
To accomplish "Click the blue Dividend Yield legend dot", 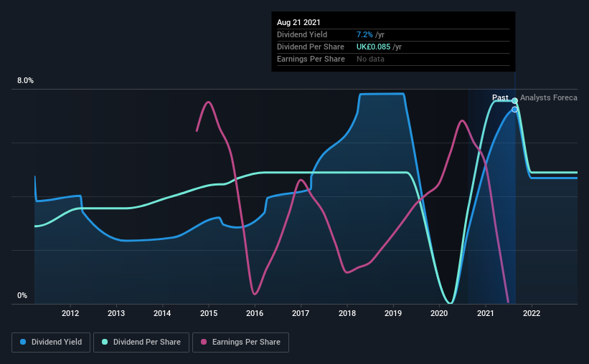I will 23,342.
